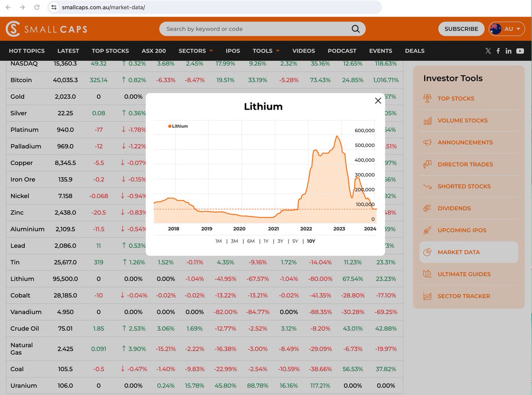Click the Market Data pie chart icon
Screen dimensions: 532x395
click(427, 252)
